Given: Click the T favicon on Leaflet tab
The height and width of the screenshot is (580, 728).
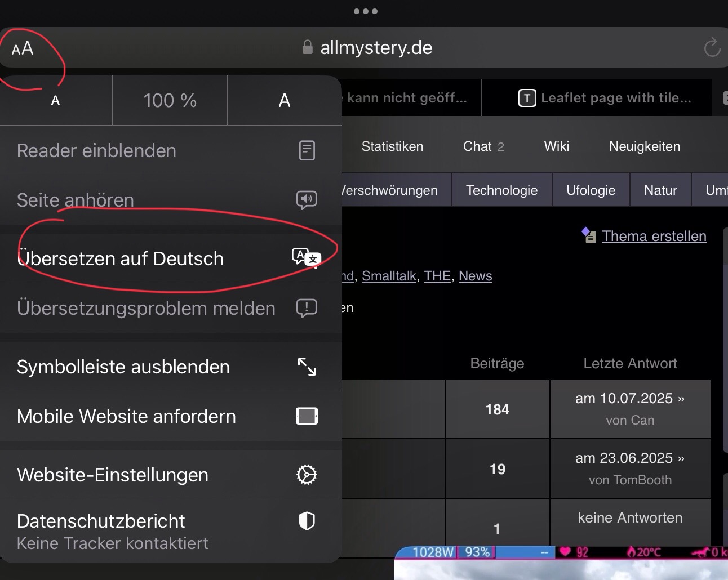Looking at the screenshot, I should (x=527, y=98).
